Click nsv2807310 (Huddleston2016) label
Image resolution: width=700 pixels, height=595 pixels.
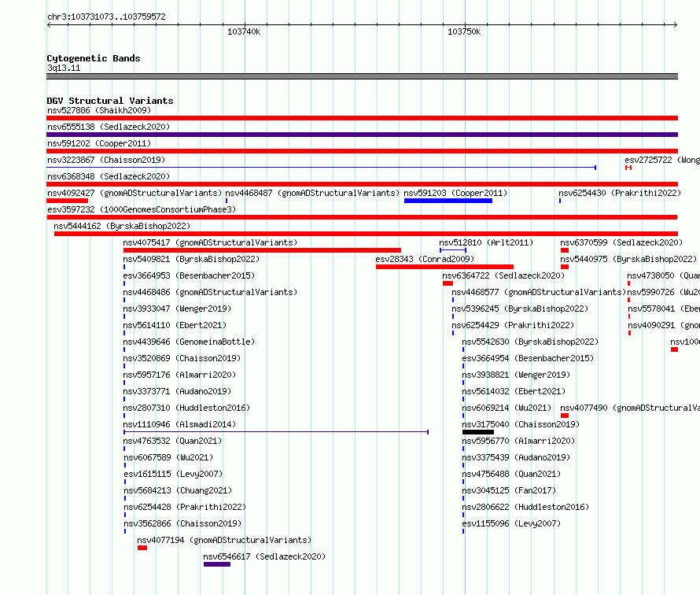coord(186,408)
